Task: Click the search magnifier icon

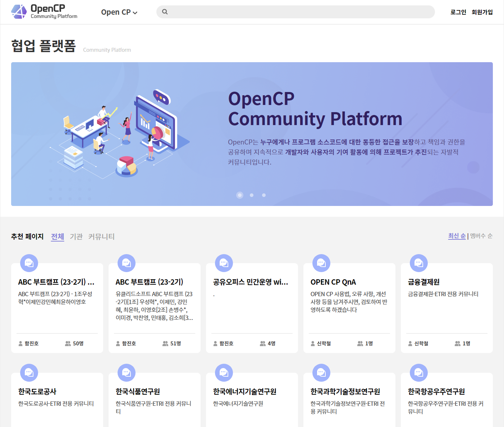Action: point(165,12)
